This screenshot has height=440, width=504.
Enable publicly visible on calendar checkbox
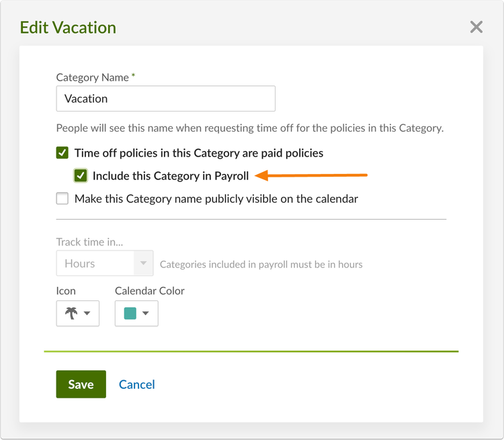pyautogui.click(x=62, y=198)
